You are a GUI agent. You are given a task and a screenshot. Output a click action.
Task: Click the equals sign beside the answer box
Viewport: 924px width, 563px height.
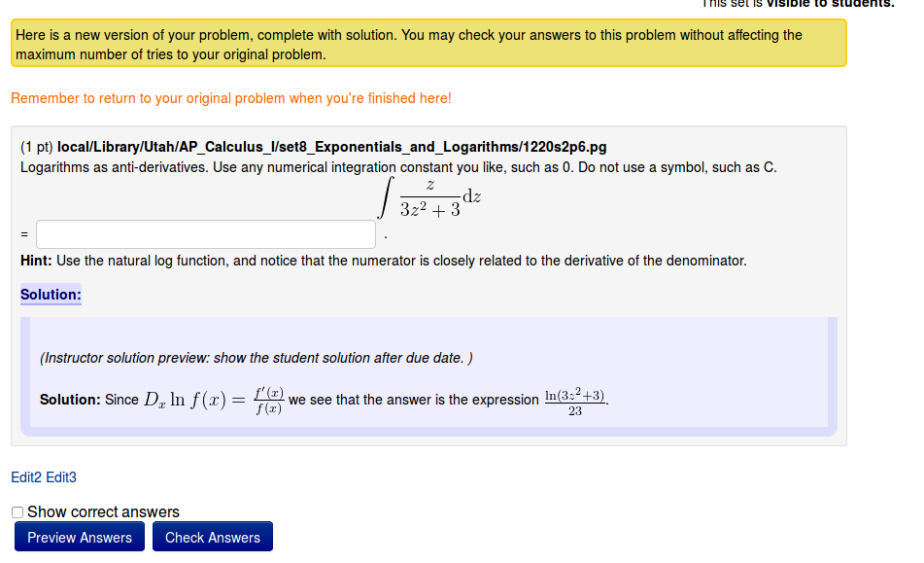24,234
